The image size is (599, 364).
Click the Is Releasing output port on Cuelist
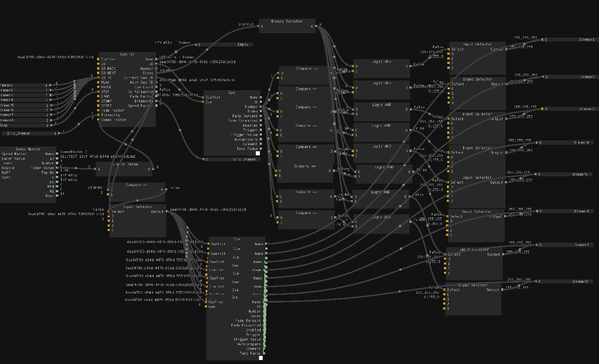tap(157, 92)
